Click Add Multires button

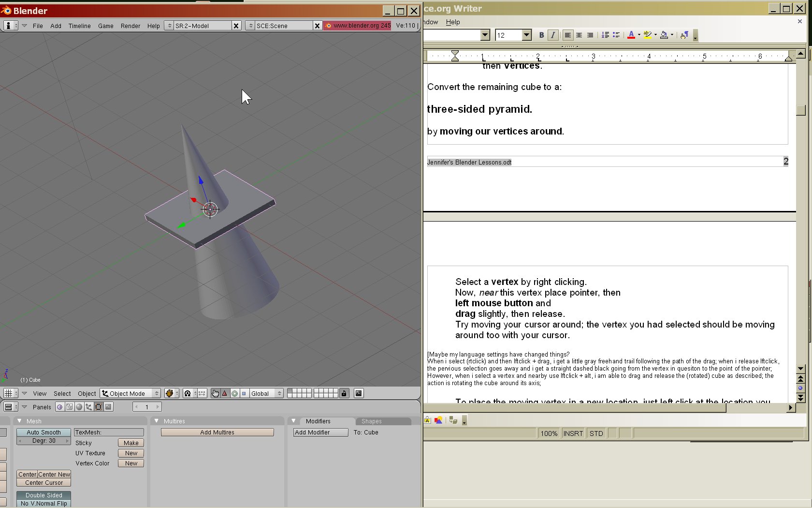[217, 433]
